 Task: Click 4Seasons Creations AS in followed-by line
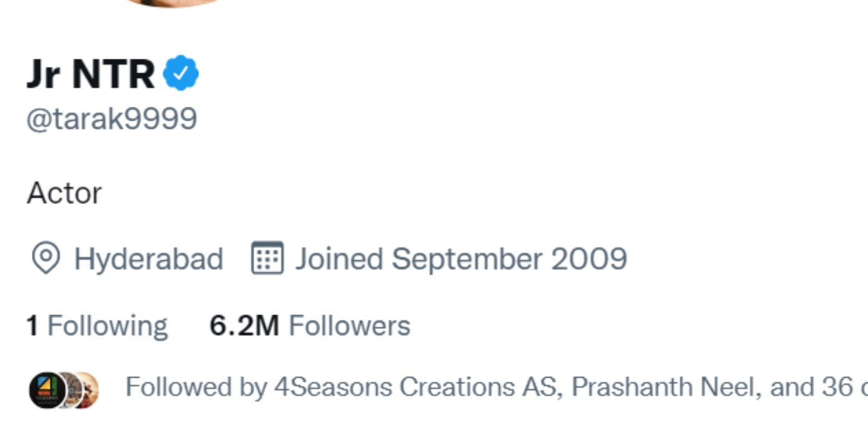(413, 387)
